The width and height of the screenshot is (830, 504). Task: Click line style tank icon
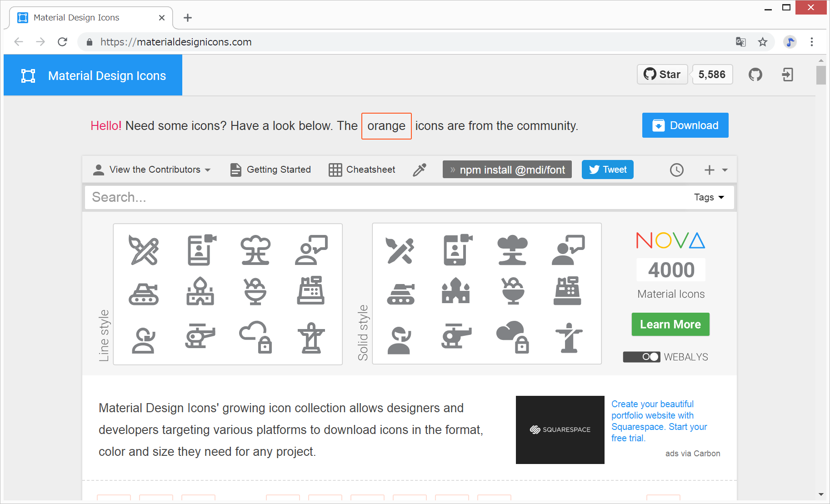click(144, 293)
